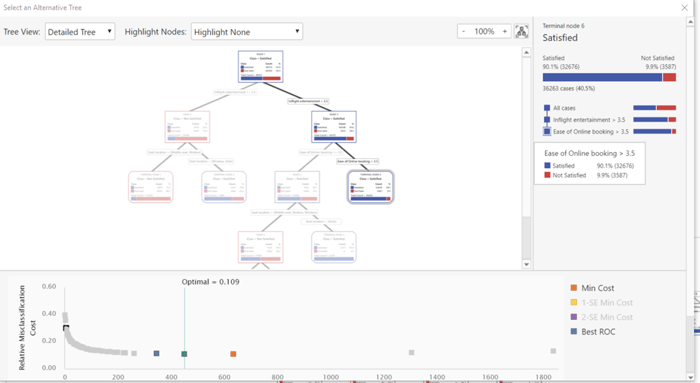Toggle 1-SE Min Cost legend item

click(602, 303)
